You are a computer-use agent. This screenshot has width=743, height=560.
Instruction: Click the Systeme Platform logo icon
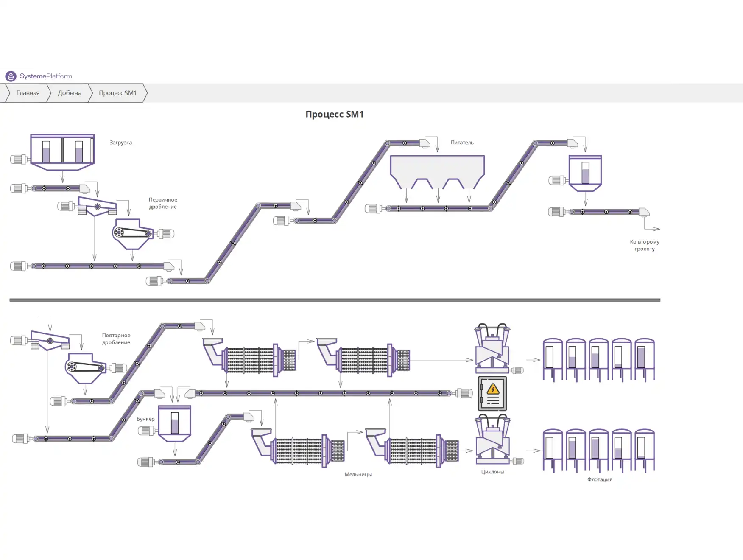11,76
